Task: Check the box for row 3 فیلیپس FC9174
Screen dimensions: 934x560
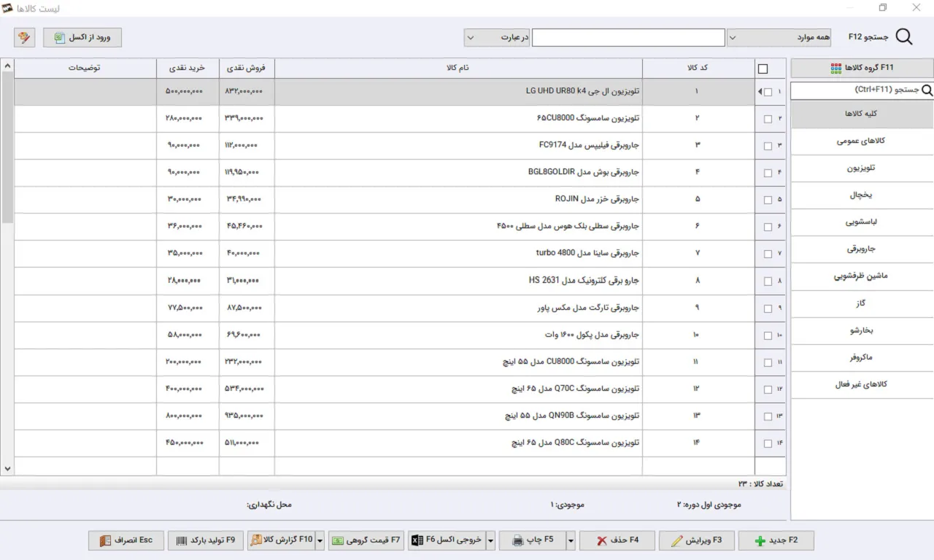Action: 768,146
